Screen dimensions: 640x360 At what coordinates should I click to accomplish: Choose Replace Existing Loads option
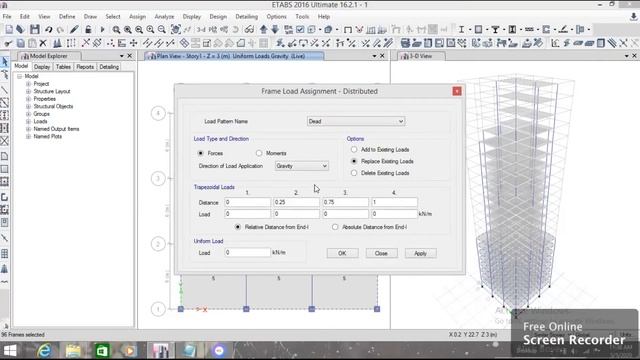coord(354,161)
